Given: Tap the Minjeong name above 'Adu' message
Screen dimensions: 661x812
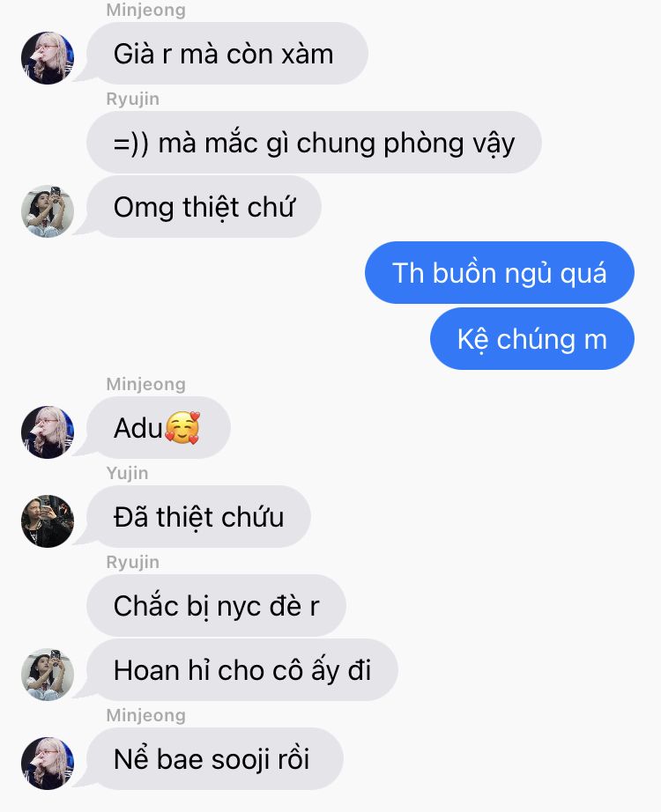Looking at the screenshot, I should [145, 384].
